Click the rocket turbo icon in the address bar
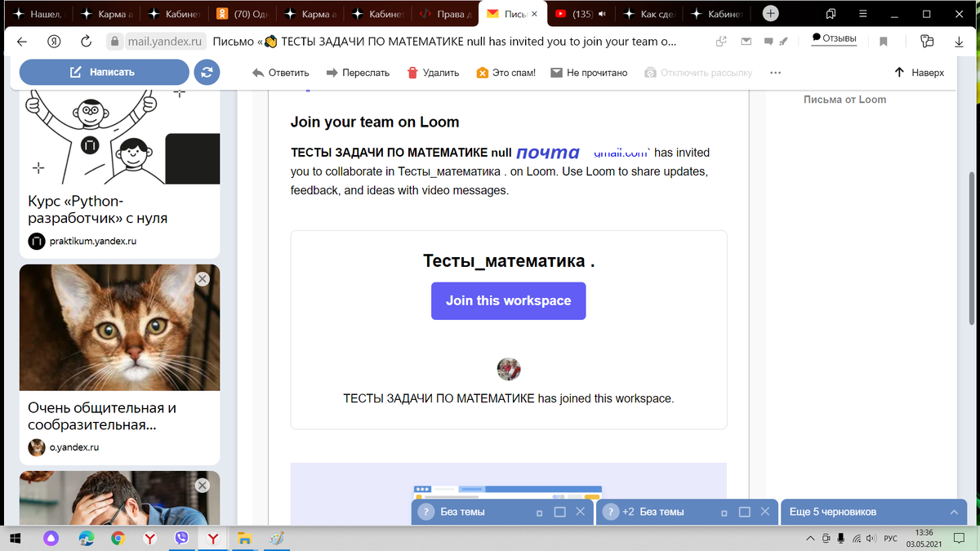Viewport: 980px width, 551px height. tap(782, 42)
